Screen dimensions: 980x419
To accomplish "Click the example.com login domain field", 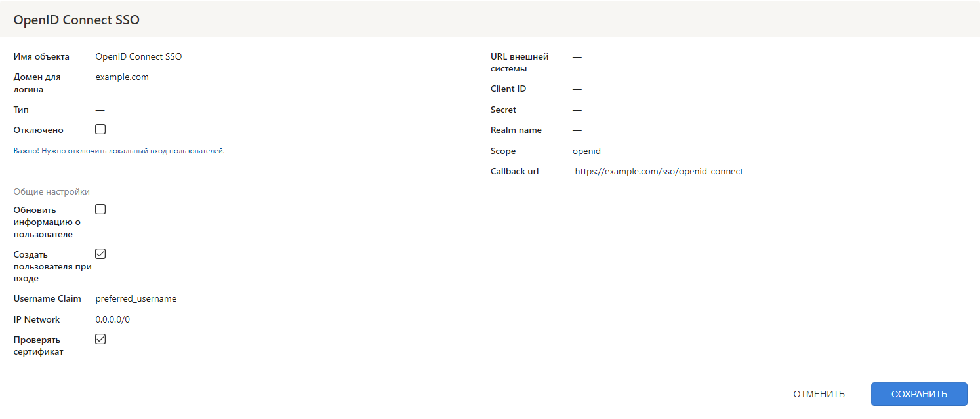I will [x=122, y=77].
